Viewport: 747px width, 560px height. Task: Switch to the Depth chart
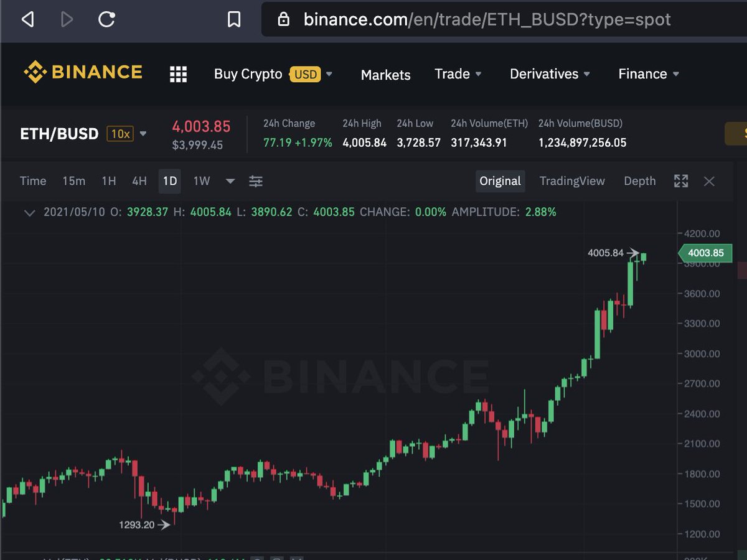(640, 181)
